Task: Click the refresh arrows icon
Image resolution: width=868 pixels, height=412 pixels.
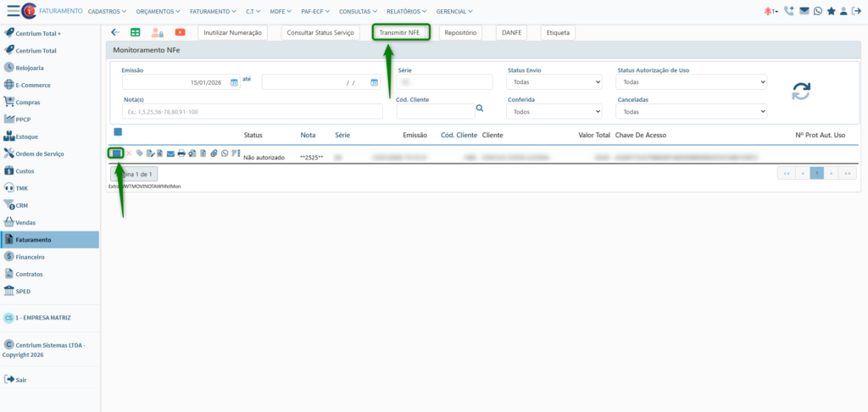Action: coord(801,92)
